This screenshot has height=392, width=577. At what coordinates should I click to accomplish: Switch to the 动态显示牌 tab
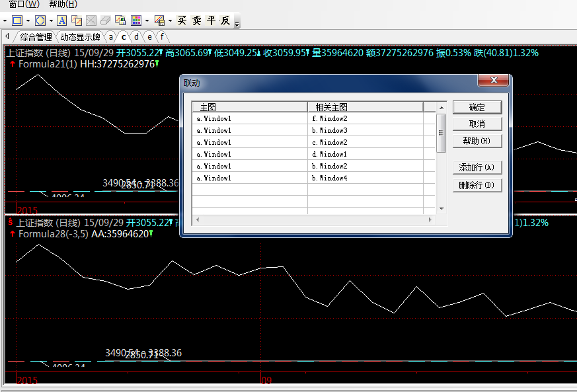80,37
